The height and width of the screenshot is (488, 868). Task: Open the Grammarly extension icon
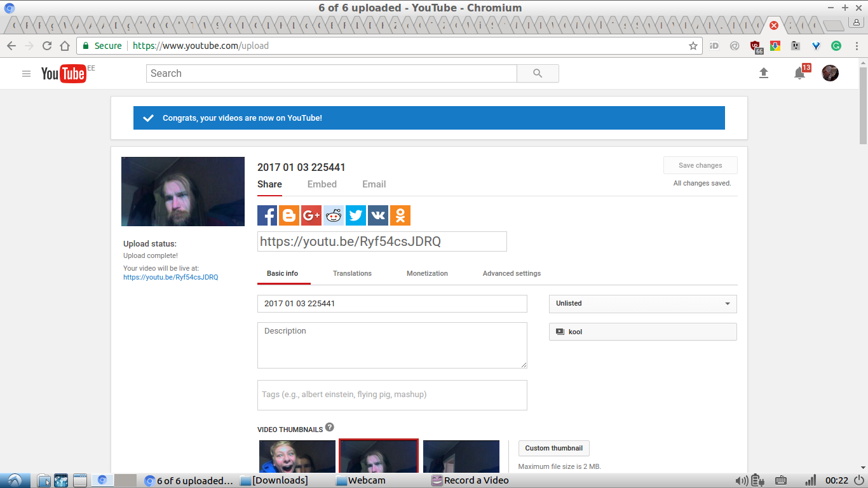[836, 46]
